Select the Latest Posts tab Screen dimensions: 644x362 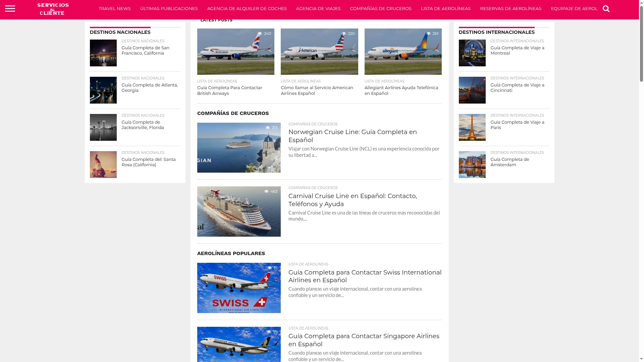pos(216,20)
